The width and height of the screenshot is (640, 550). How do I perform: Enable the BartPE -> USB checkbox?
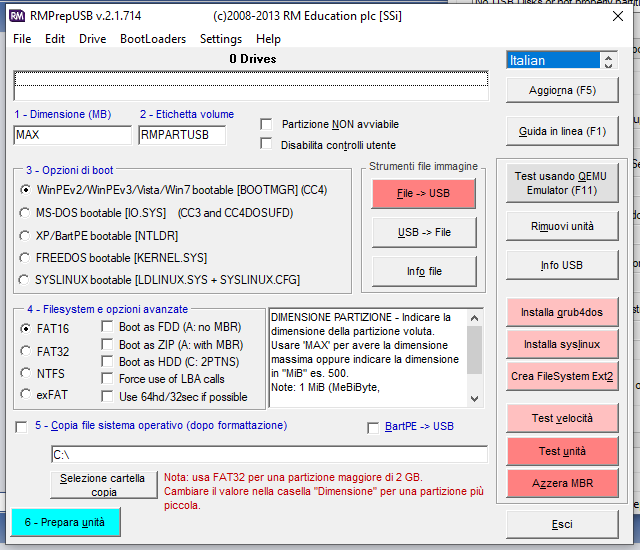[373, 428]
